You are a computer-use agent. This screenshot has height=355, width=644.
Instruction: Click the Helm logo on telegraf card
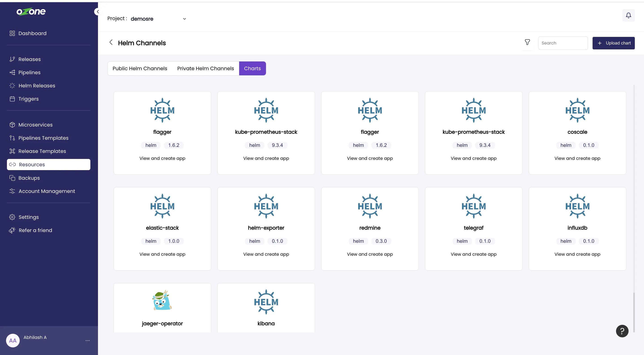coord(474,206)
